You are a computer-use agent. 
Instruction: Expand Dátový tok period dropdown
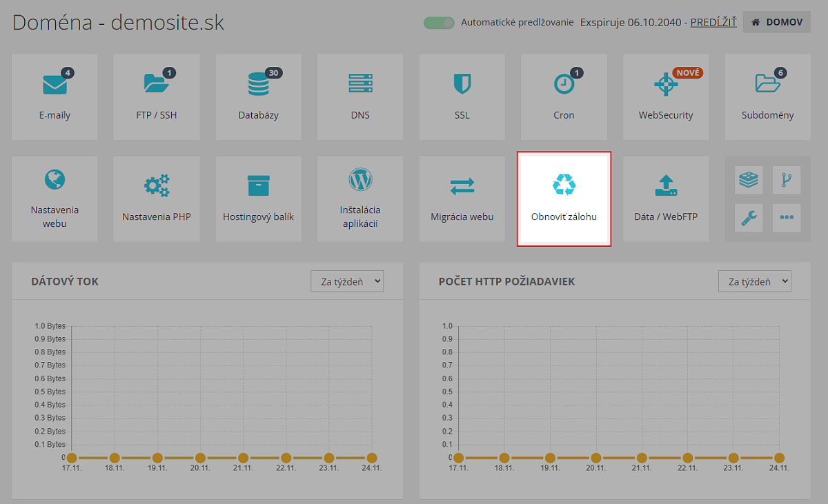tap(347, 281)
